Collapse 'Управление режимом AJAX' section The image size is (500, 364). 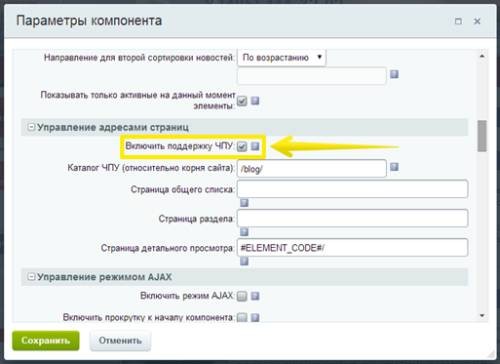click(x=31, y=277)
